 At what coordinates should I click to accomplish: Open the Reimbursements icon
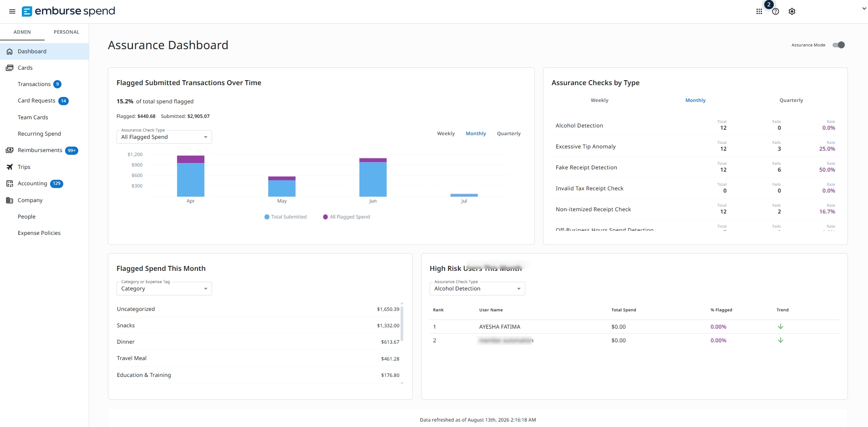[x=10, y=150]
